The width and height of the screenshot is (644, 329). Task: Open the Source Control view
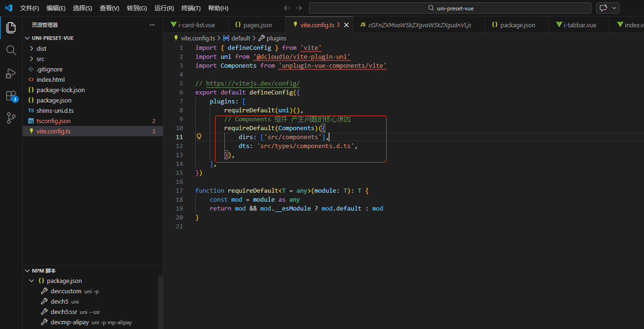click(x=11, y=118)
